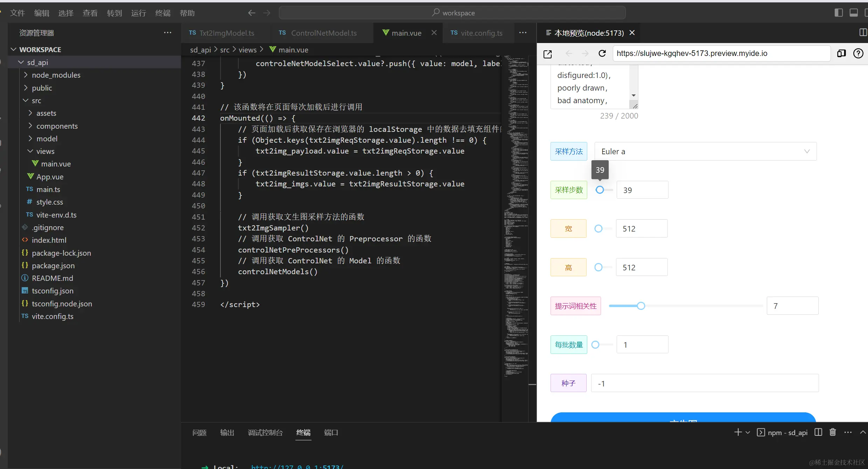Split the preview editor group
The width and height of the screenshot is (868, 469).
click(863, 33)
